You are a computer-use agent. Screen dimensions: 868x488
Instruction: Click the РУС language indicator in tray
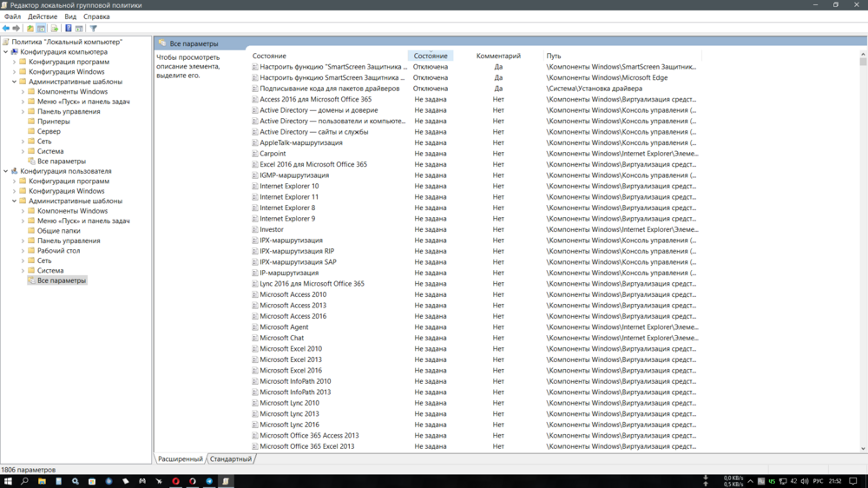coord(819,481)
